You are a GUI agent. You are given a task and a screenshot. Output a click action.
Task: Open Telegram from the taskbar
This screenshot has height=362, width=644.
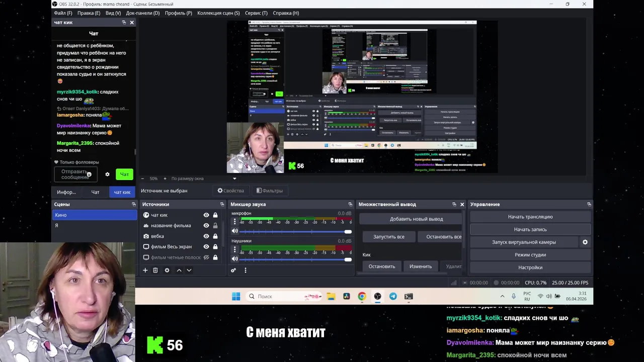click(393, 297)
